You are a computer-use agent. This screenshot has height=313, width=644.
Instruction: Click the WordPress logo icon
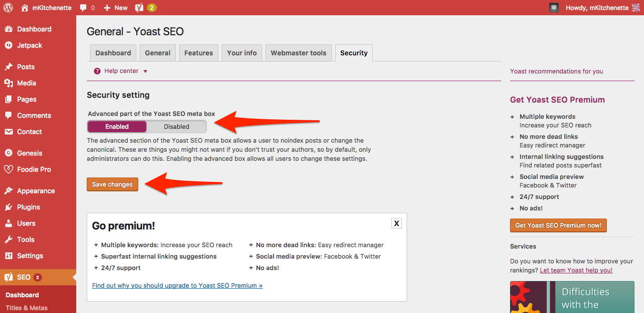click(8, 8)
